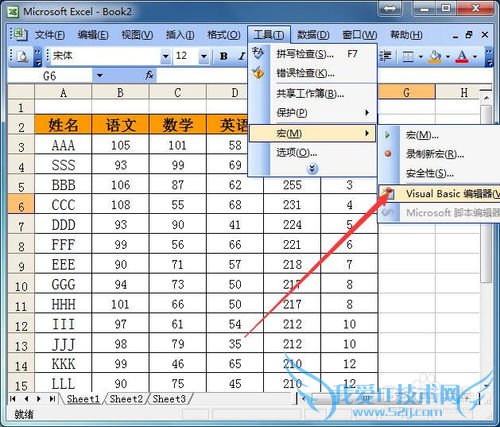Open the 视图(V) menu

tap(137, 35)
